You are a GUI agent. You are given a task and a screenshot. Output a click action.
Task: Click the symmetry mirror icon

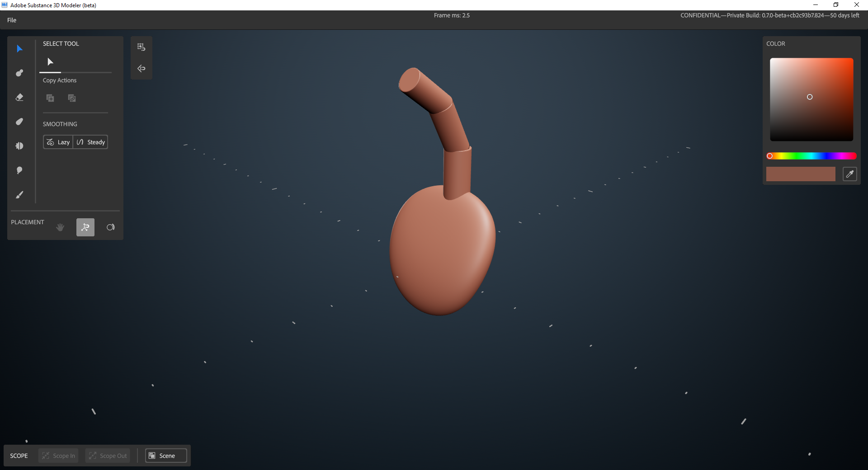point(142,69)
